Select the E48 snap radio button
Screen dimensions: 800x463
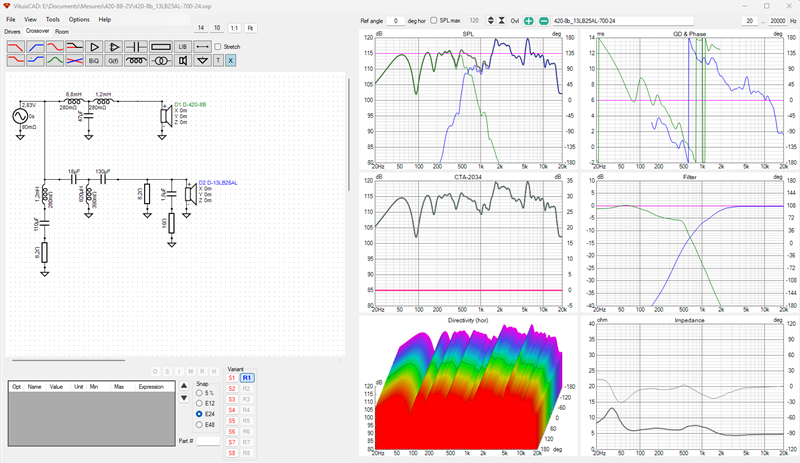pos(199,425)
